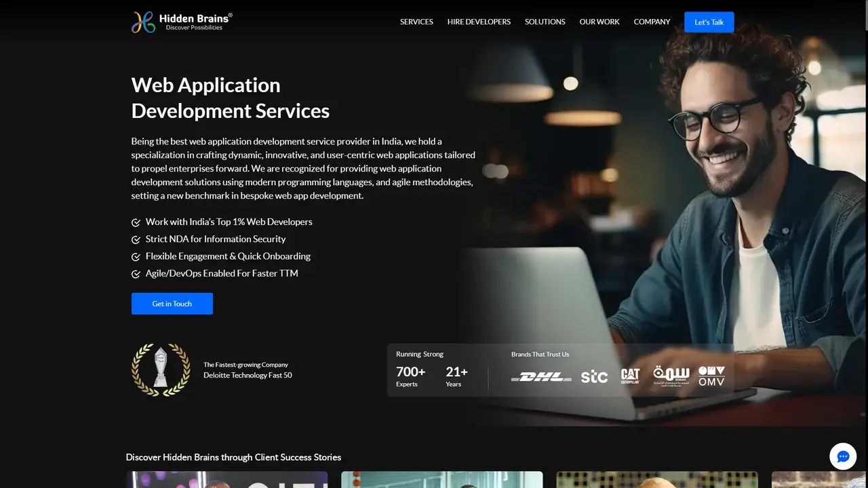Click the DHL brand logo
This screenshot has width=868, height=488.
click(x=541, y=377)
